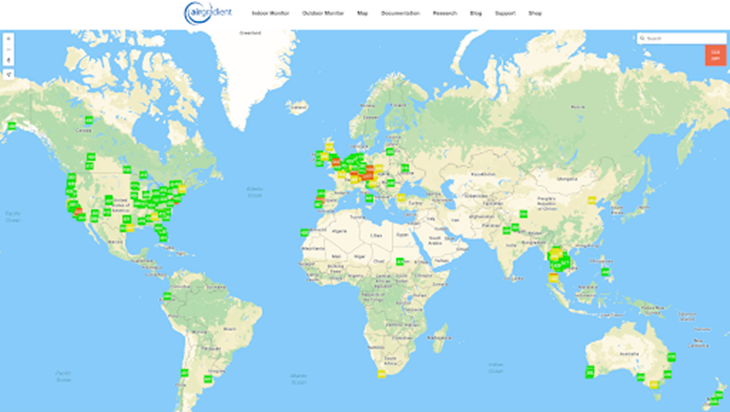
Task: Reset map bearing with the compass button
Action: (x=8, y=60)
